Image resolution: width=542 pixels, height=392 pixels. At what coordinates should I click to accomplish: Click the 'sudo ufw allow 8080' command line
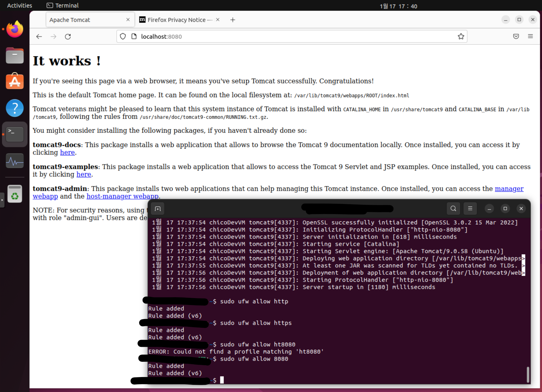[254, 359]
